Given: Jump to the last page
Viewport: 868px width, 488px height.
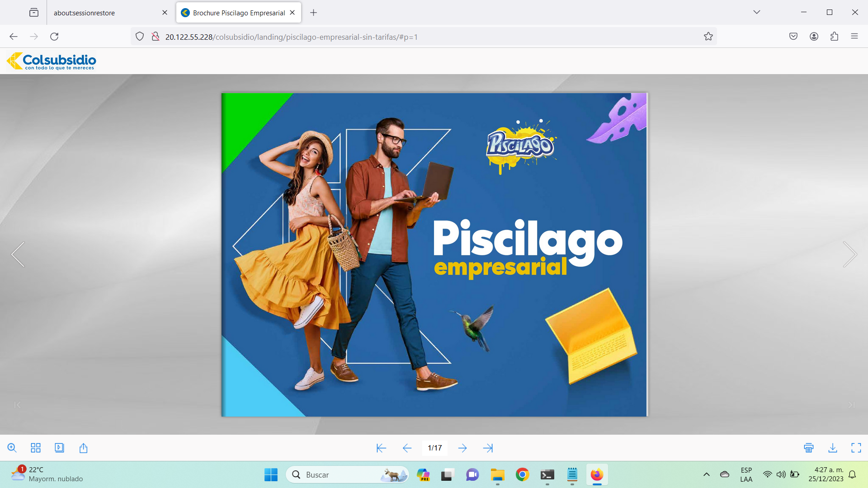Looking at the screenshot, I should (x=488, y=448).
